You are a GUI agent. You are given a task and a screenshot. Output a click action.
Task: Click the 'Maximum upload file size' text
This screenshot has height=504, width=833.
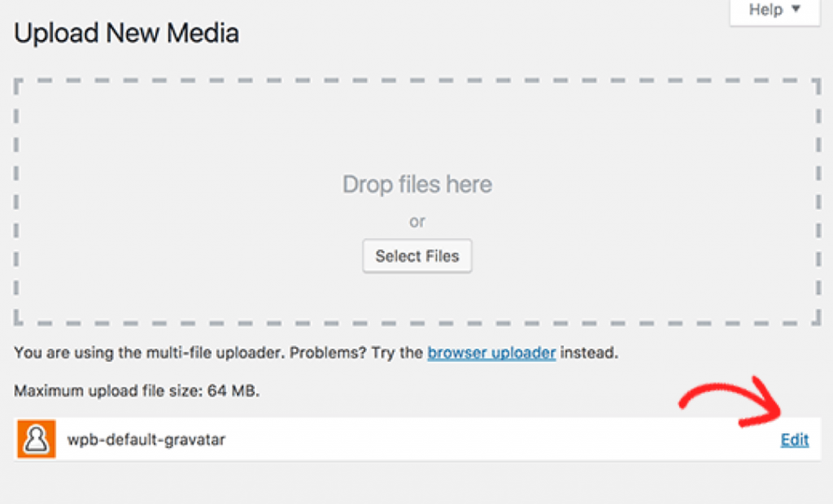coord(108,391)
